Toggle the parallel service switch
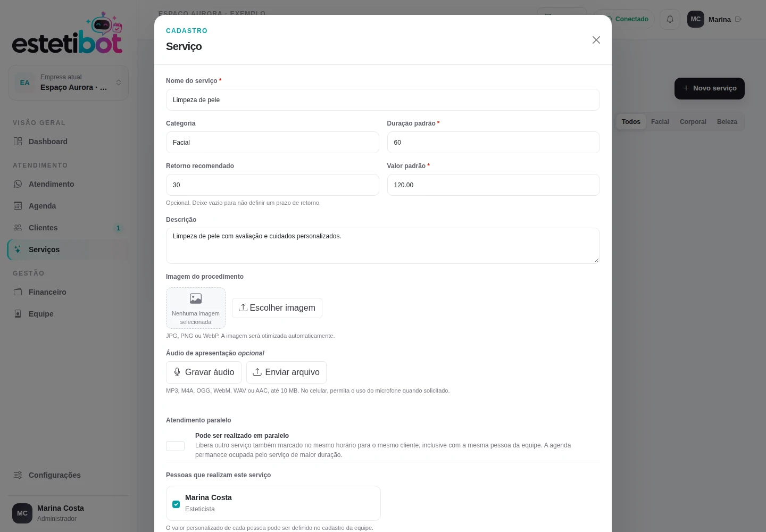Screen dimensions: 766x532 point(175,446)
